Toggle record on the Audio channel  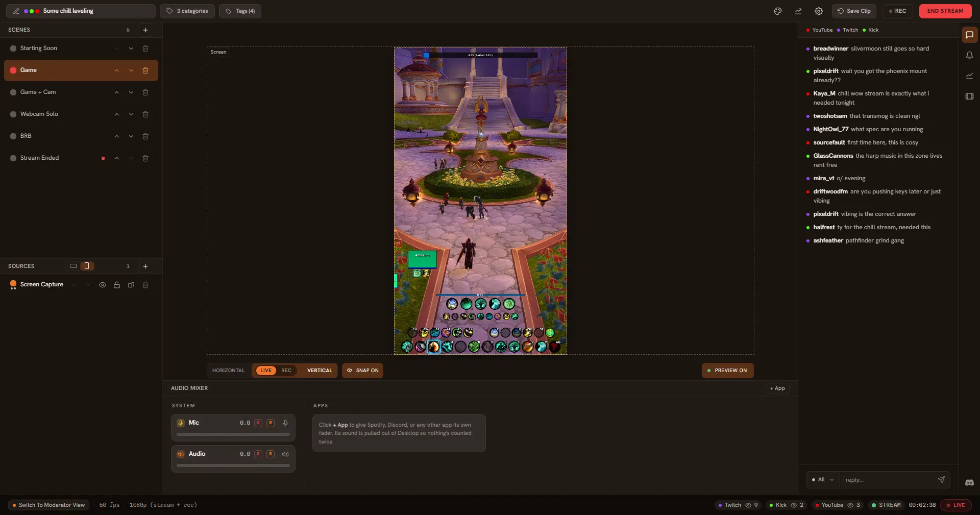(x=271, y=454)
